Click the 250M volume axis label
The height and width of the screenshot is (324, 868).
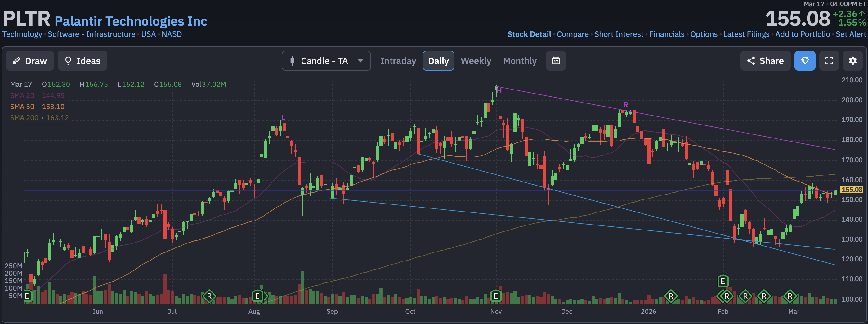13,266
